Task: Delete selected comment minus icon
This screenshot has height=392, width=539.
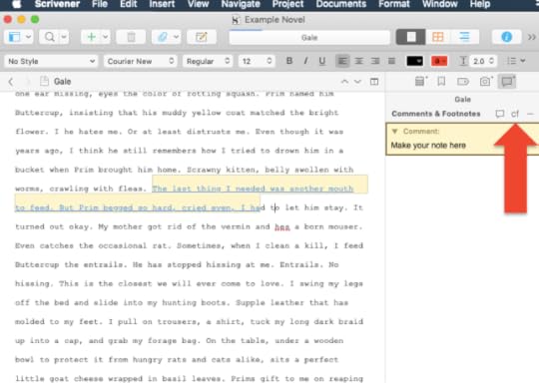Action: click(x=530, y=114)
